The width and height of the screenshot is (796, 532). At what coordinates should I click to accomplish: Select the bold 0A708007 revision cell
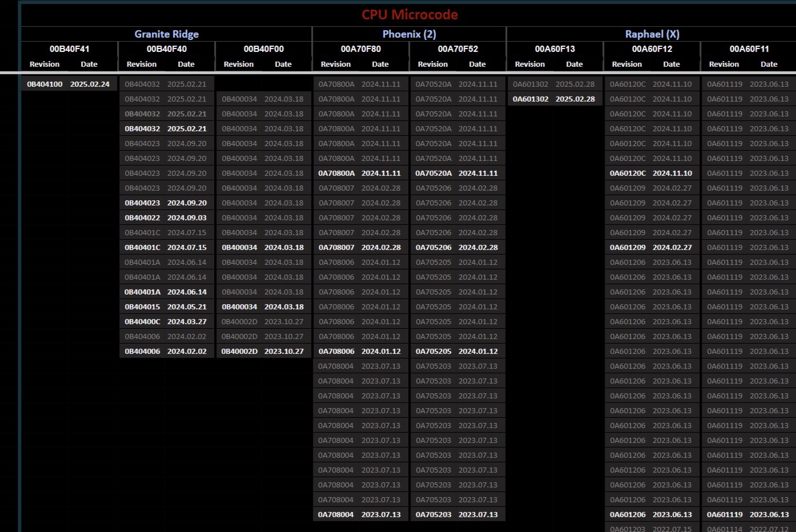click(336, 247)
